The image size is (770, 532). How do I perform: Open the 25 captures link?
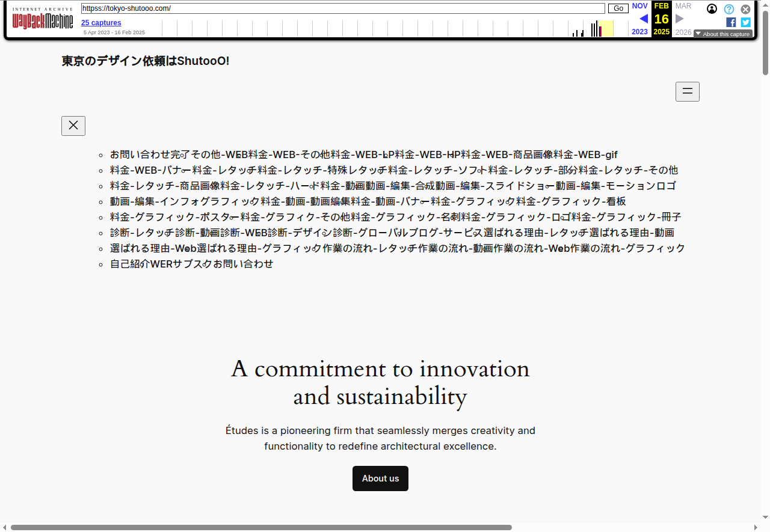point(101,23)
